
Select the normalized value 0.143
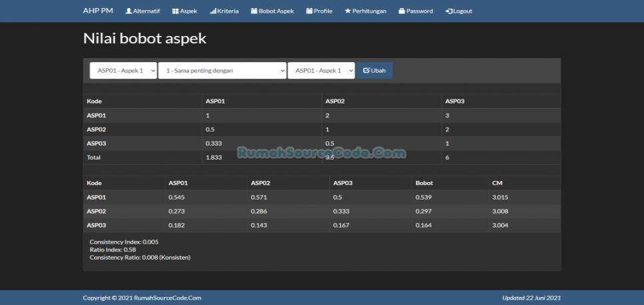259,226
